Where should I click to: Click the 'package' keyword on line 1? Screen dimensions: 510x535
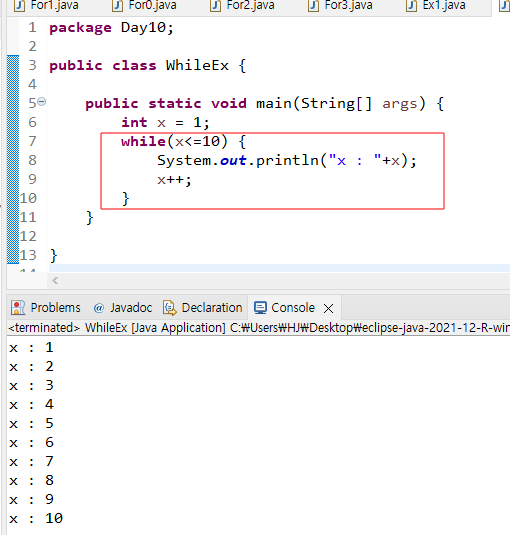(x=80, y=28)
